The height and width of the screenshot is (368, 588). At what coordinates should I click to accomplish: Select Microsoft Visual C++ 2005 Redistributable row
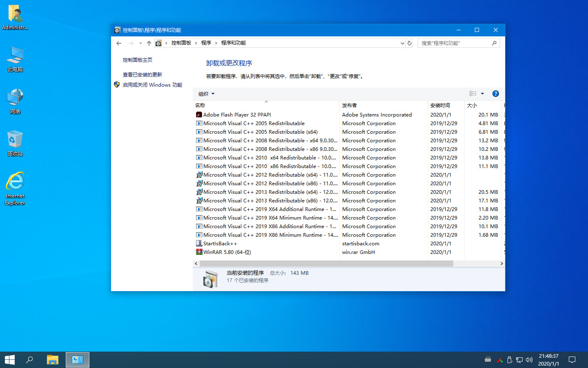[x=349, y=123]
